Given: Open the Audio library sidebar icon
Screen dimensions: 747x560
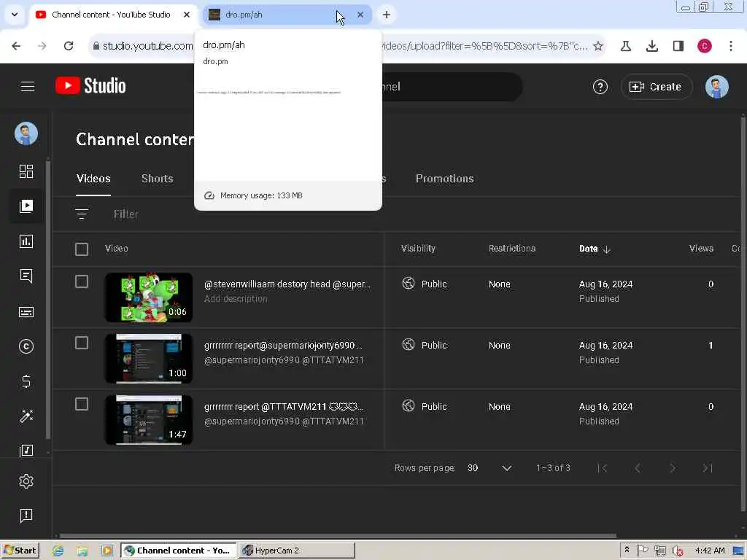Looking at the screenshot, I should [26, 451].
